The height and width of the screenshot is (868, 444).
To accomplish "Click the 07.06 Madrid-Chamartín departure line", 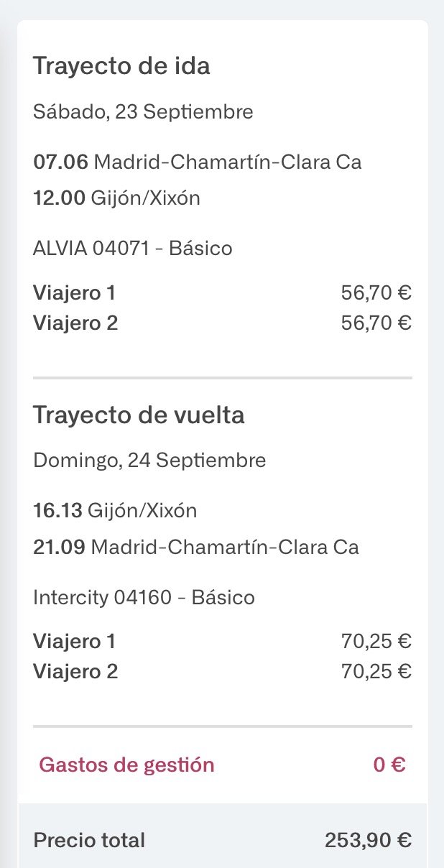I will (x=197, y=162).
